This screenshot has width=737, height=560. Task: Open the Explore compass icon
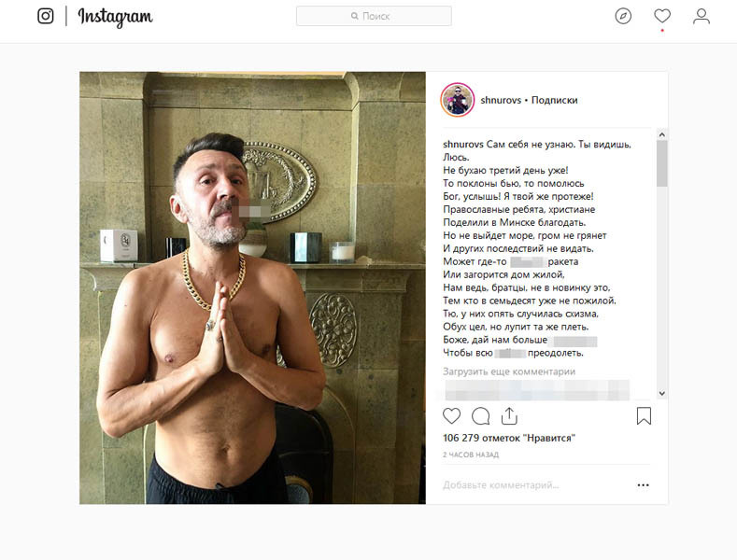click(623, 16)
